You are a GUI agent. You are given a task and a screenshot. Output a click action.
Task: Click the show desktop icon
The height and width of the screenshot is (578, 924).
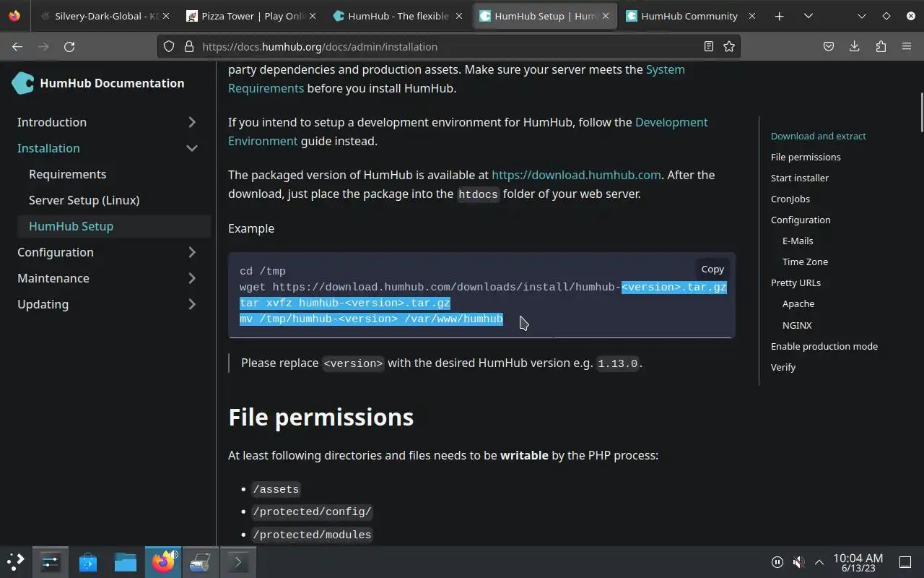(x=905, y=561)
